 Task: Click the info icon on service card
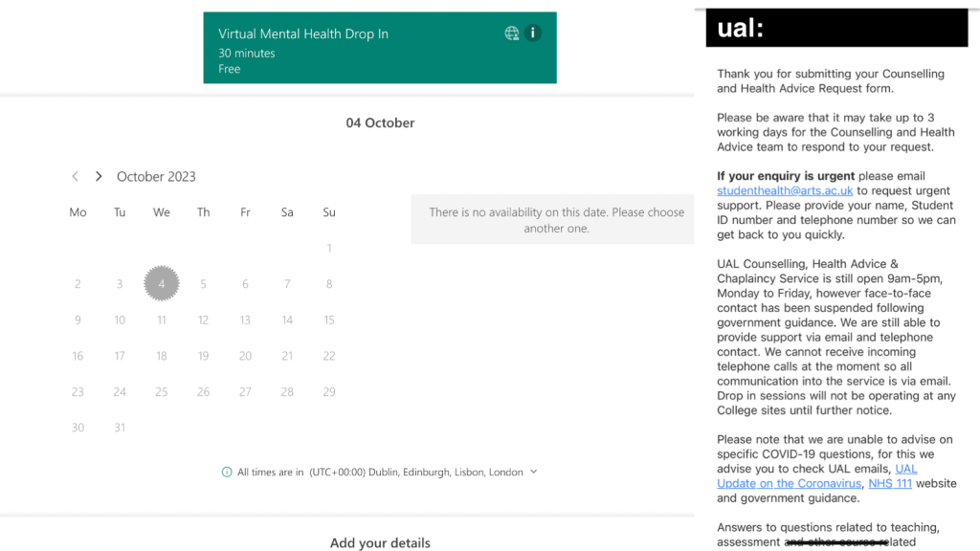(533, 33)
